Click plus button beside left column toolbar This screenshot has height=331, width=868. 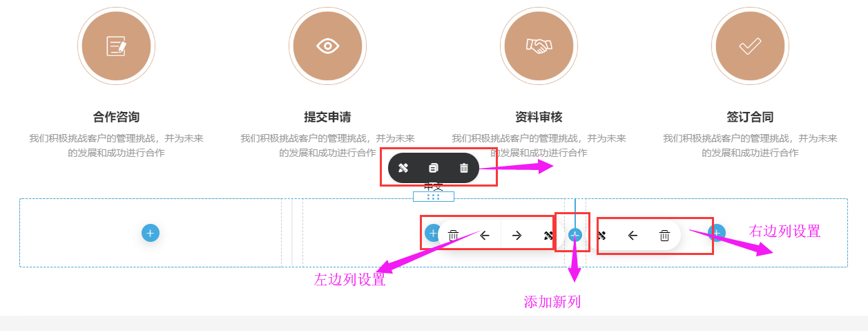tap(432, 233)
